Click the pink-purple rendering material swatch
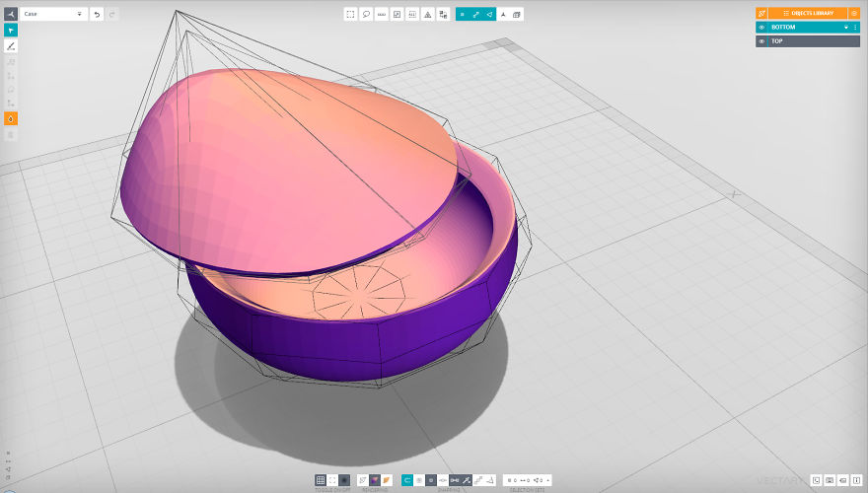The image size is (868, 493). [x=375, y=480]
